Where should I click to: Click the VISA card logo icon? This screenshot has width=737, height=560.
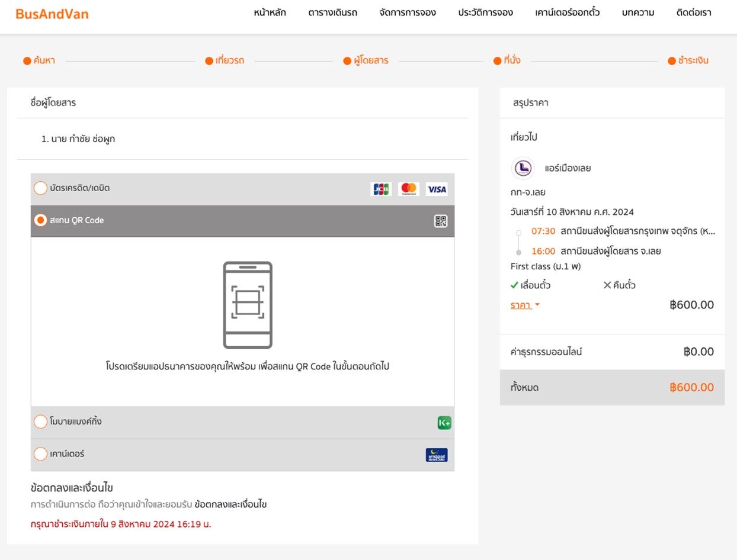[x=437, y=189]
